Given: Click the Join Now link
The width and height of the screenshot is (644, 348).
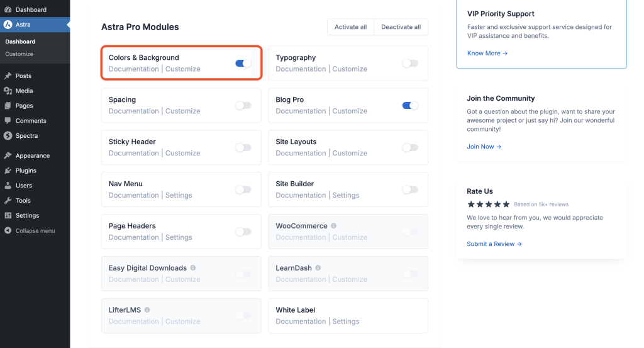Looking at the screenshot, I should pyautogui.click(x=484, y=147).
